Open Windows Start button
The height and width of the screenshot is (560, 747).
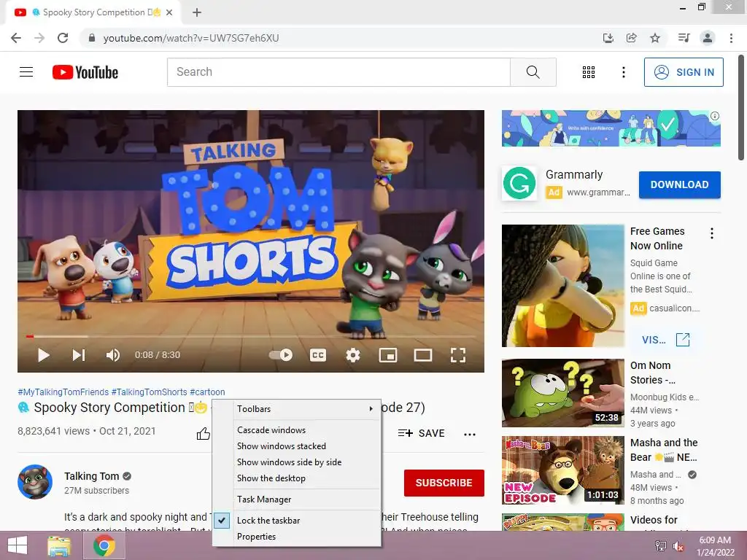click(18, 545)
